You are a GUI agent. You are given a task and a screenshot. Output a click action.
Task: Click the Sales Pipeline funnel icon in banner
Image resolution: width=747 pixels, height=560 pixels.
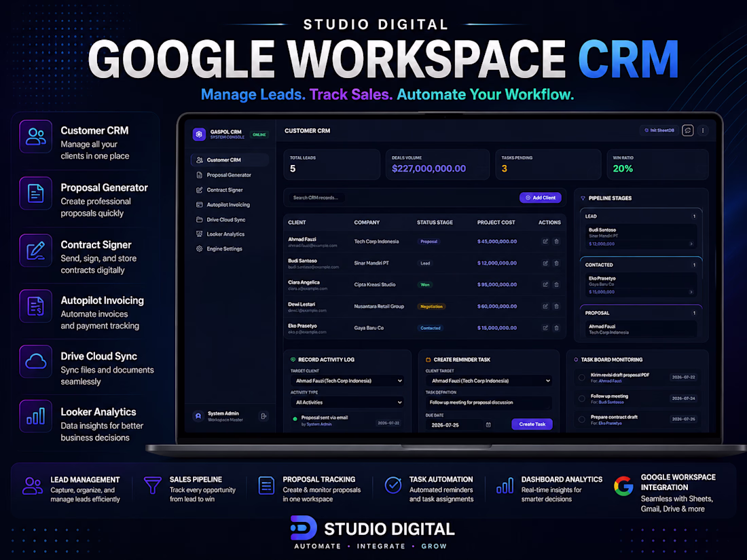[152, 485]
